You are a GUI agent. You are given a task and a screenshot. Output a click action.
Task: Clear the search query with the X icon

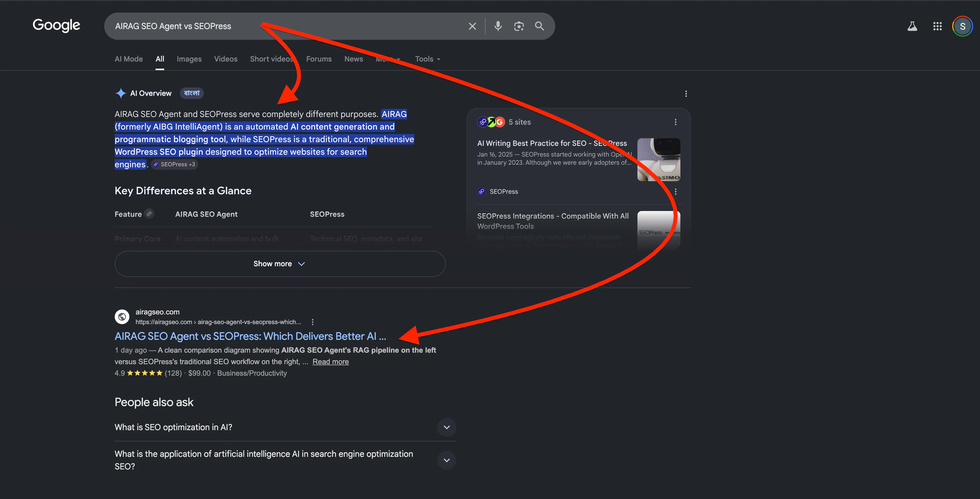pos(472,26)
